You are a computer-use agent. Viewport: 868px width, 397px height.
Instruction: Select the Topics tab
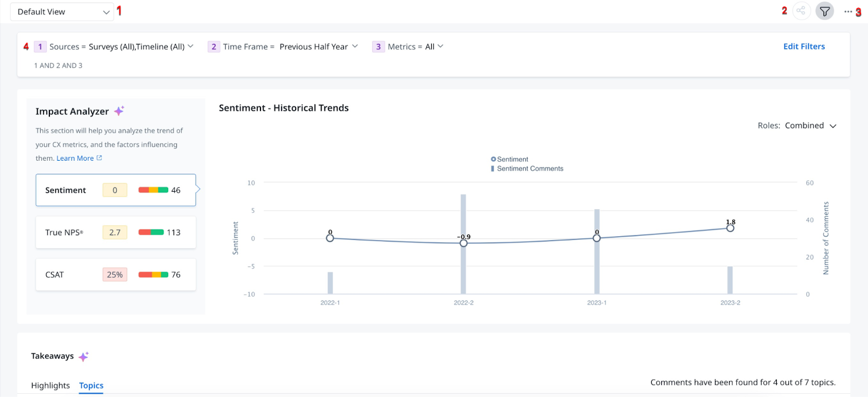point(91,385)
